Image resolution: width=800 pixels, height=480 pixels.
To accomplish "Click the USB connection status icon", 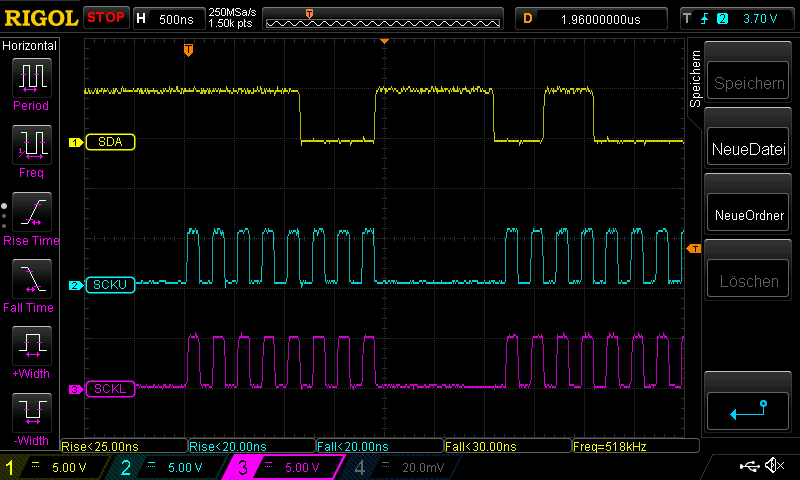I will (749, 466).
